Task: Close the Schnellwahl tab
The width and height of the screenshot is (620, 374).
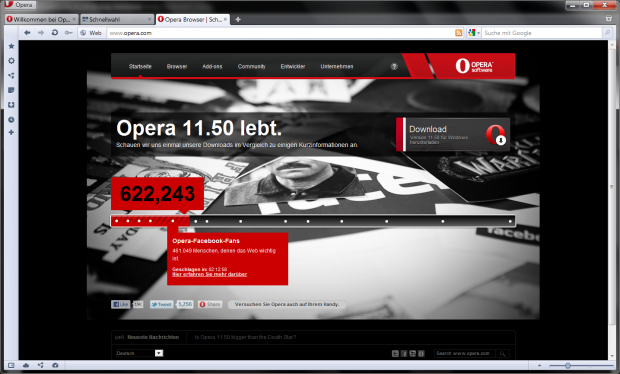Action: (149, 19)
